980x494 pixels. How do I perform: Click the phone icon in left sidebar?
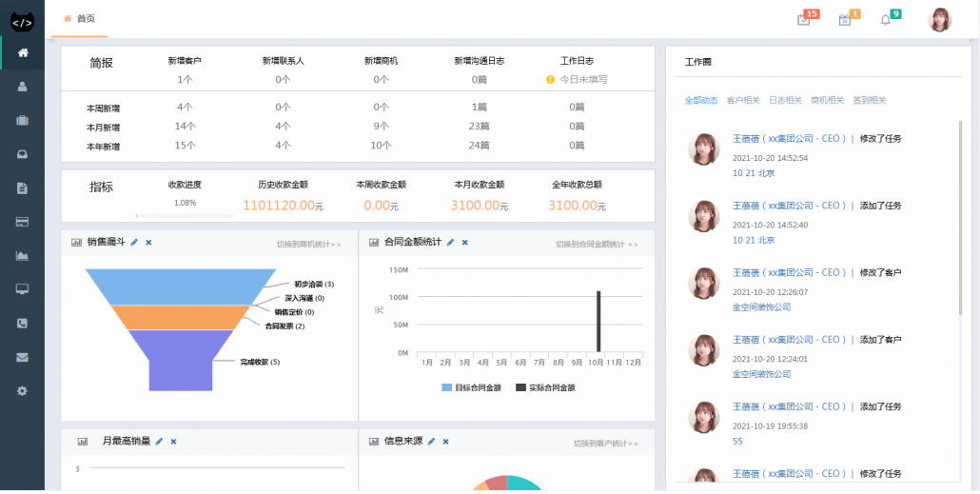coord(22,323)
